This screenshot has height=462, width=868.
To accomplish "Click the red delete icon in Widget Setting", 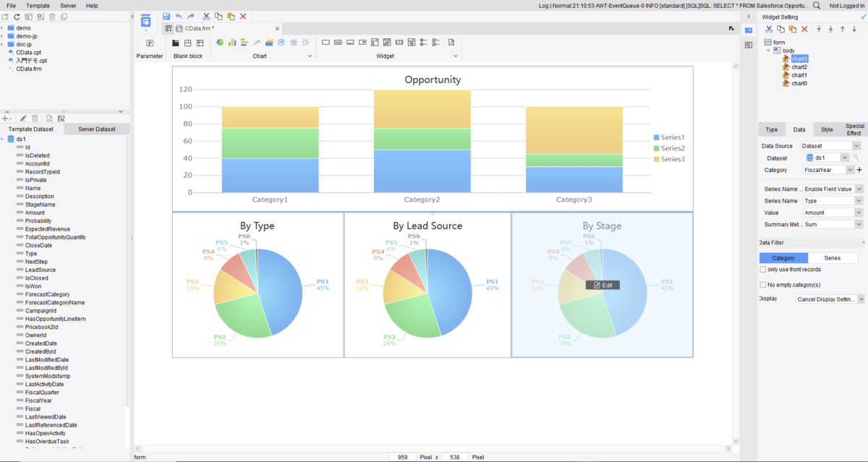I will coord(804,29).
